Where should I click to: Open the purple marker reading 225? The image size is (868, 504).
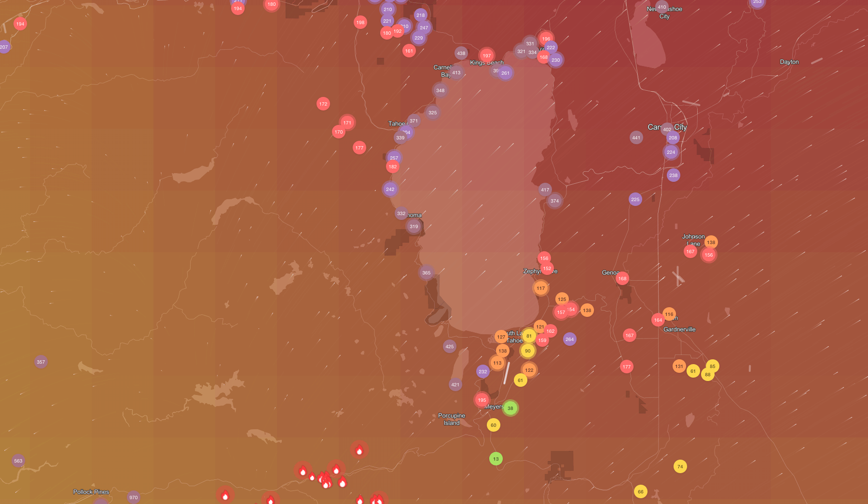[635, 199]
